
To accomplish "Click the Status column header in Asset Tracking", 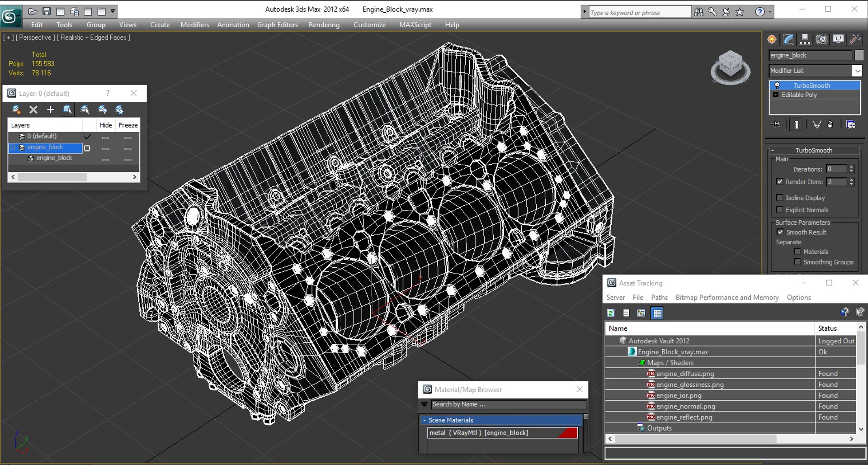I will pos(836,328).
